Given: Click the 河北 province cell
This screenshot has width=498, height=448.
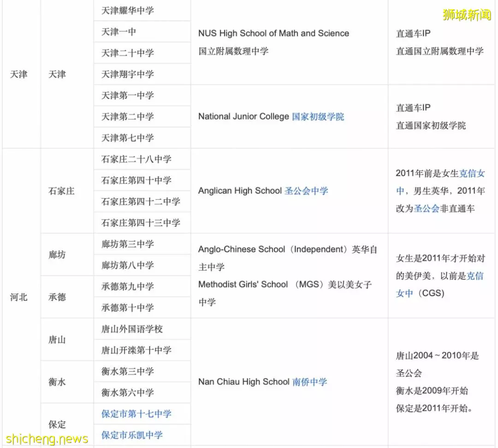Looking at the screenshot, I should click(21, 297).
